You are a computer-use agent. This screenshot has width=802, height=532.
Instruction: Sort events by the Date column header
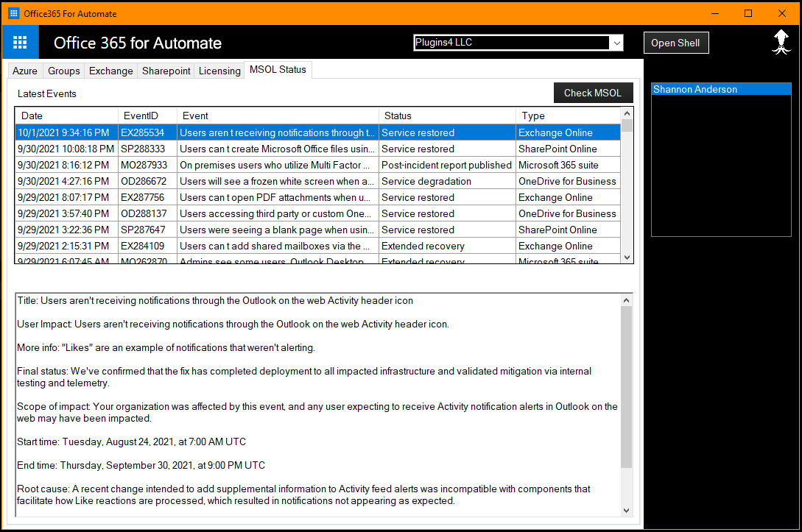click(x=66, y=116)
